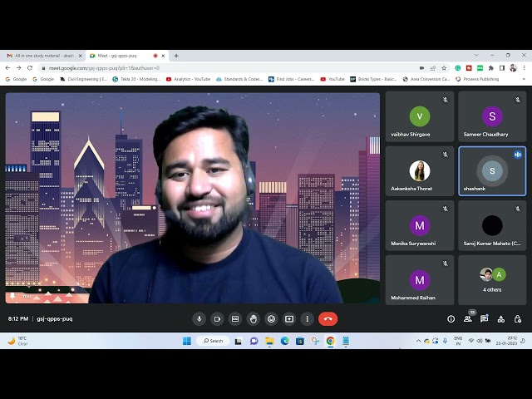Close the Gmail browser tab
532x399 pixels.
coord(81,56)
